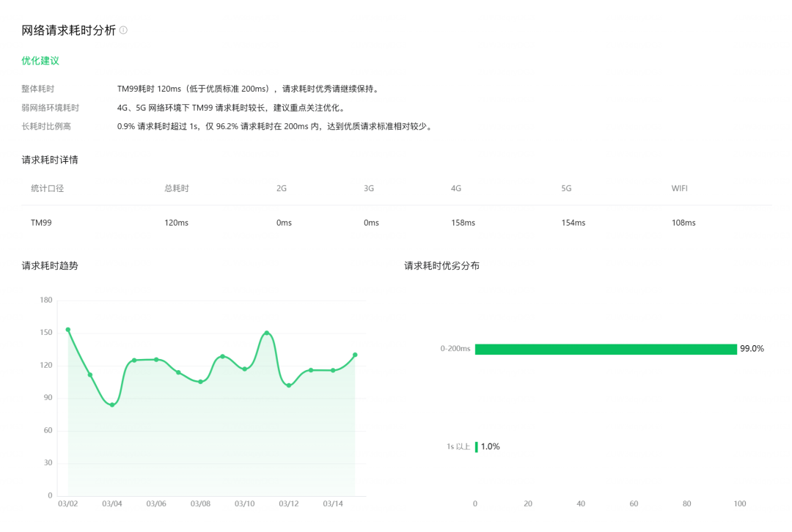Click the 99.0% bar value label

pos(752,349)
